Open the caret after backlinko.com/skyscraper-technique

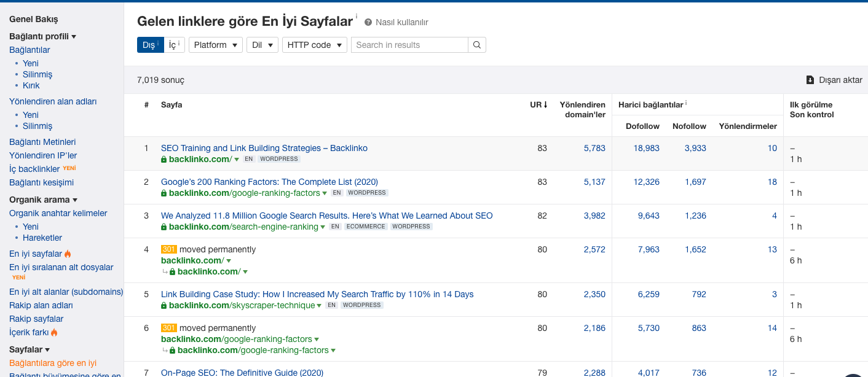pyautogui.click(x=320, y=306)
